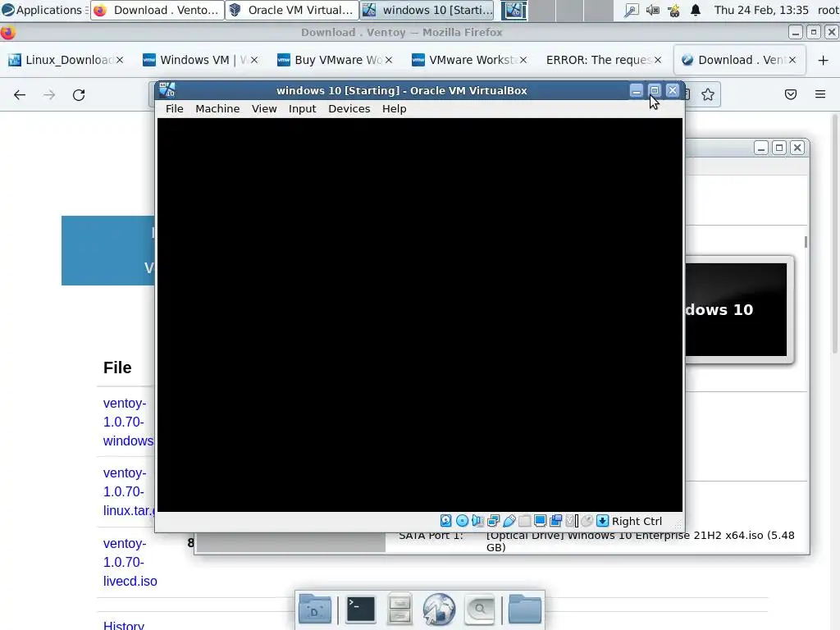Click the CPU virtualization status icon

point(572,521)
